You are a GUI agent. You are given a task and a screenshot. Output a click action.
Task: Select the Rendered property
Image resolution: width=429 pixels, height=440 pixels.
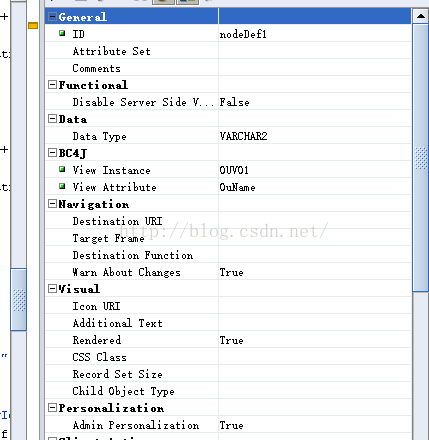pos(97,340)
